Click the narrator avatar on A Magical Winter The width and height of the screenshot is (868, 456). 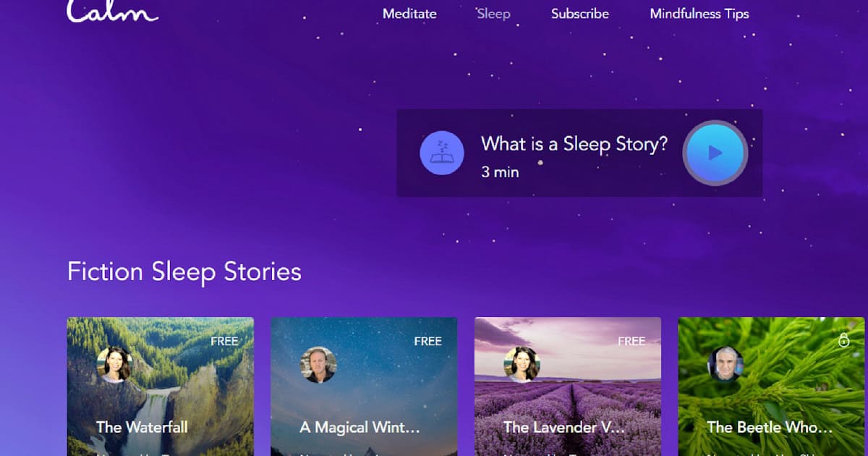[x=318, y=364]
